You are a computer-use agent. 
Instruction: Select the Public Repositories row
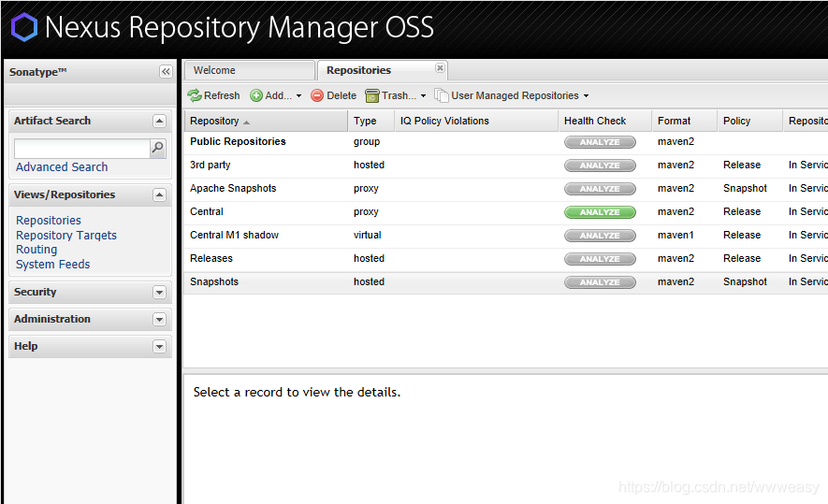click(x=506, y=142)
